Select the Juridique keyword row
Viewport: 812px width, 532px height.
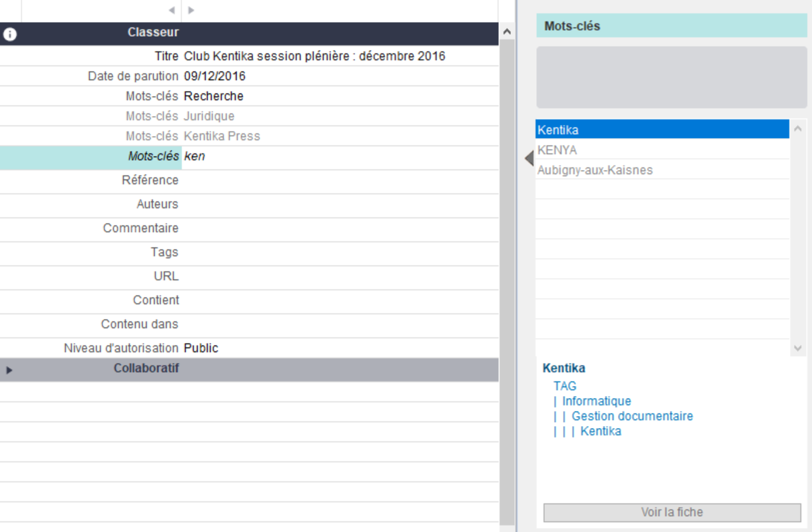tap(249, 116)
